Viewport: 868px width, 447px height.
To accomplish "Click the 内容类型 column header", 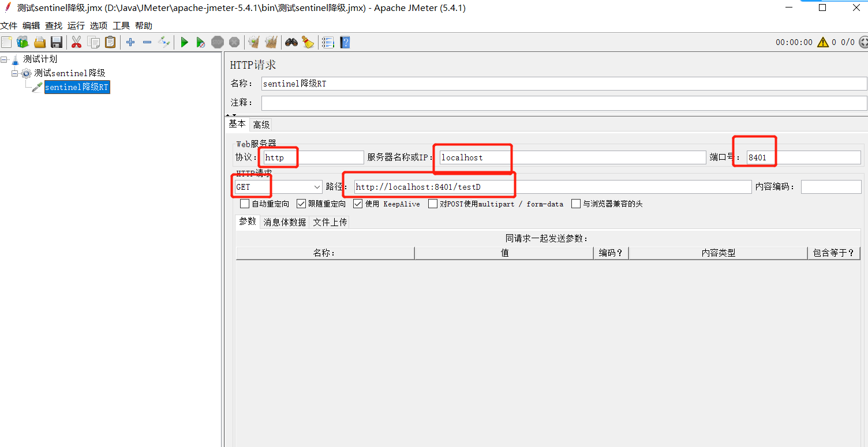I will pos(718,253).
